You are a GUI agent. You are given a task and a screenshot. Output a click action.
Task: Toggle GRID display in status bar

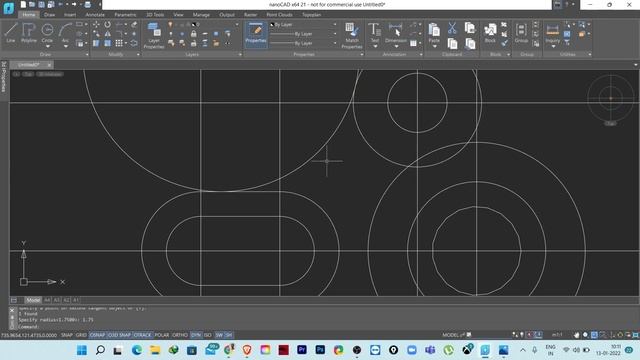tap(81, 335)
